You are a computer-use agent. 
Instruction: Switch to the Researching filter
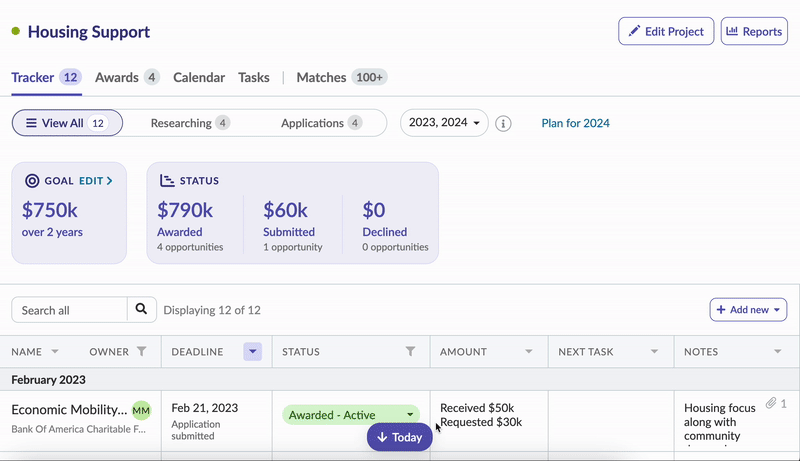pos(190,123)
